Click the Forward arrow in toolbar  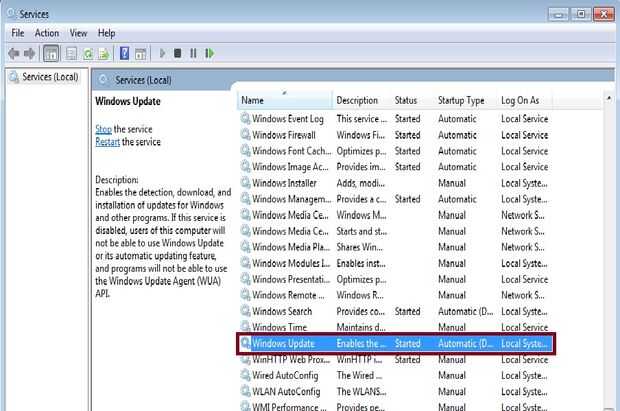point(30,53)
